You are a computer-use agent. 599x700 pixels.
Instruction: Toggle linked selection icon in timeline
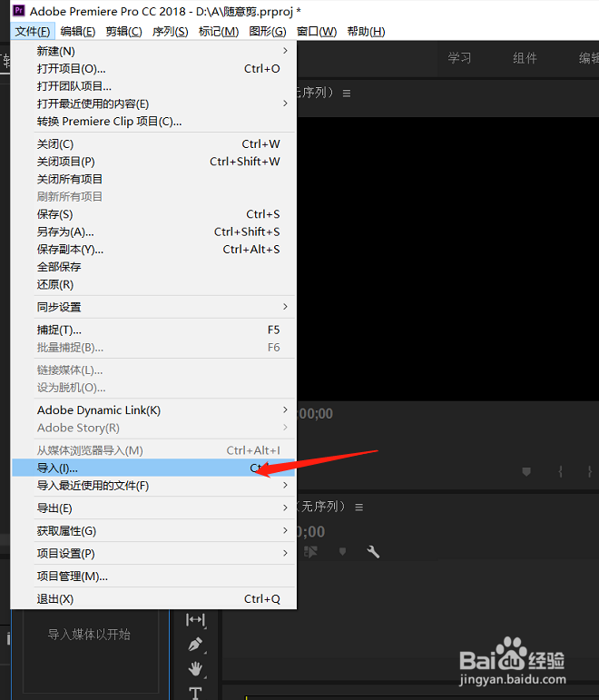tap(310, 552)
